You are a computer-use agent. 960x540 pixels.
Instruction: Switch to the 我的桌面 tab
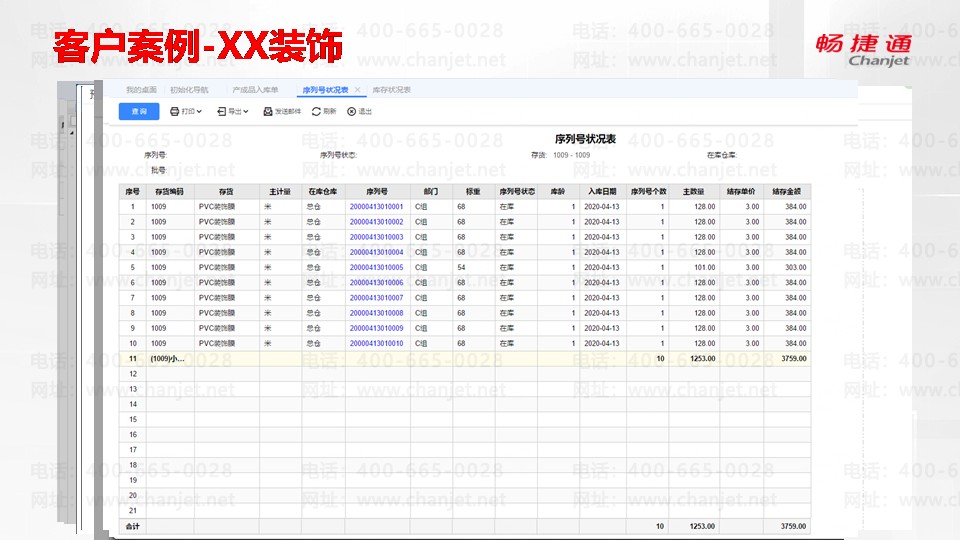click(141, 90)
